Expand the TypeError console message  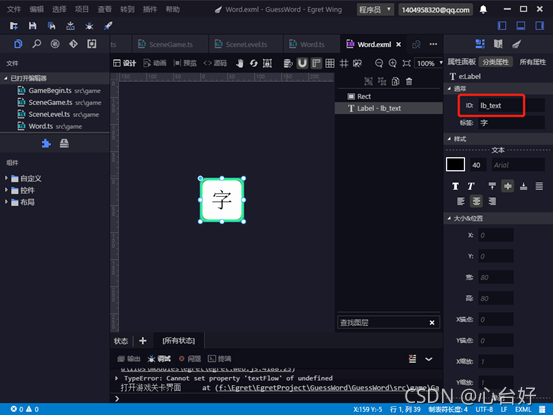click(x=117, y=378)
